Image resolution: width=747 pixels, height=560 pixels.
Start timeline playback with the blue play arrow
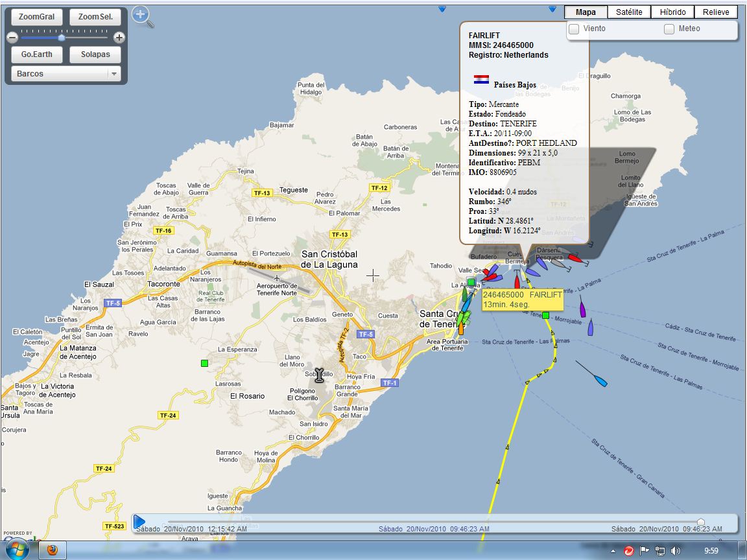[139, 521]
